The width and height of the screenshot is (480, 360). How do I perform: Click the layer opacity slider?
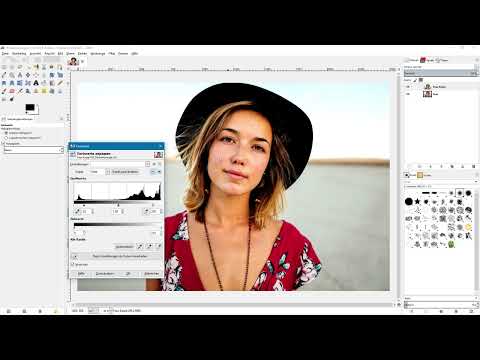tap(440, 73)
